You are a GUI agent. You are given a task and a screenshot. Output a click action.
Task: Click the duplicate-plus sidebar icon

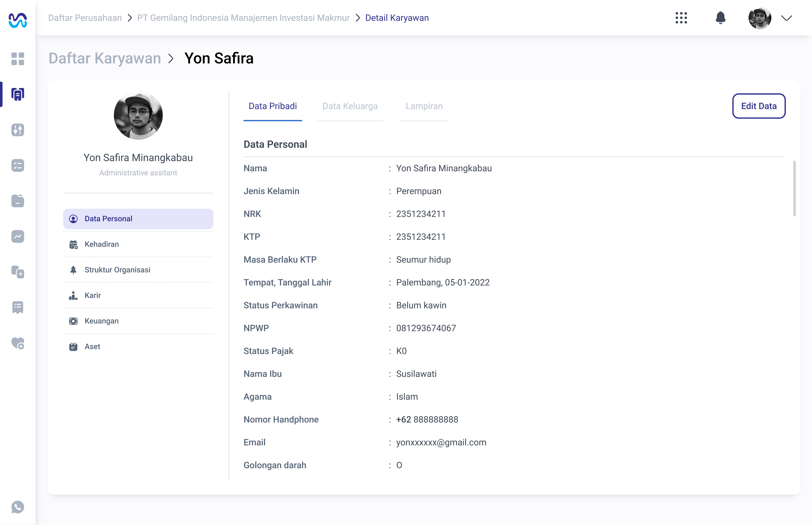click(18, 272)
